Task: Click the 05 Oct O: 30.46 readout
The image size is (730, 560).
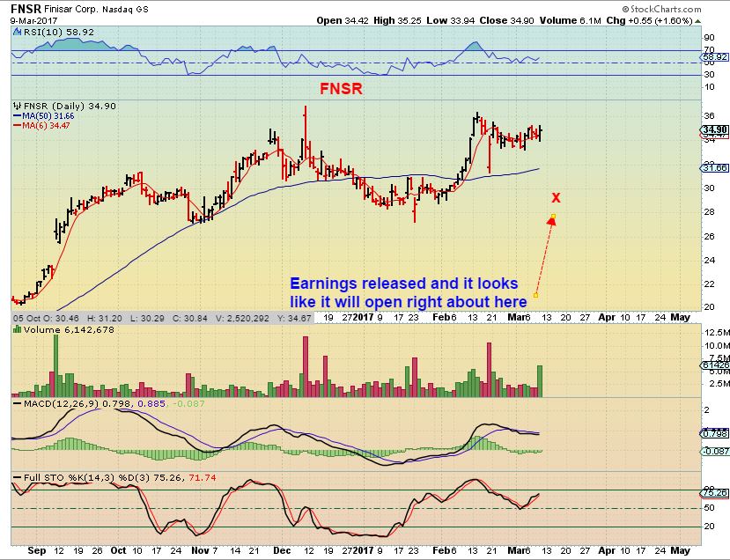Action: 46,318
